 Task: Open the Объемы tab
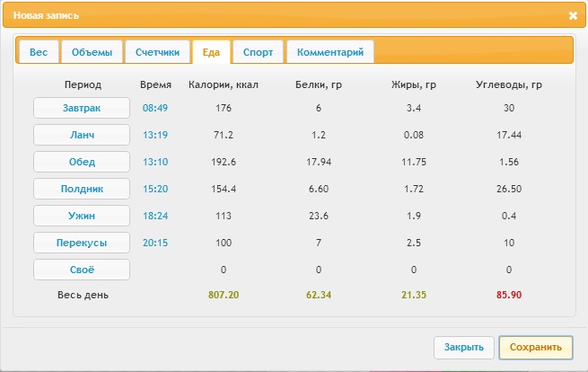(92, 52)
